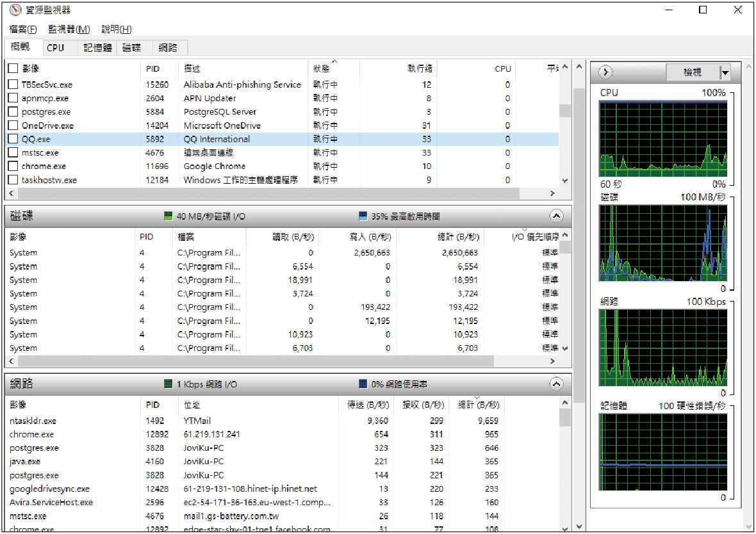The width and height of the screenshot is (756, 534).
Task: Click the green 磁碟 I/O legend square
Action: pyautogui.click(x=168, y=215)
